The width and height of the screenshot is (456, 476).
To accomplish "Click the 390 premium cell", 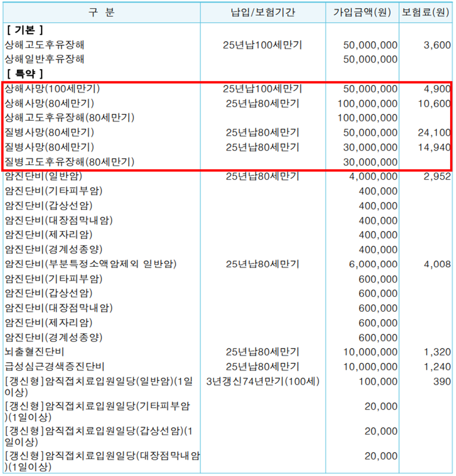I will point(442,381).
